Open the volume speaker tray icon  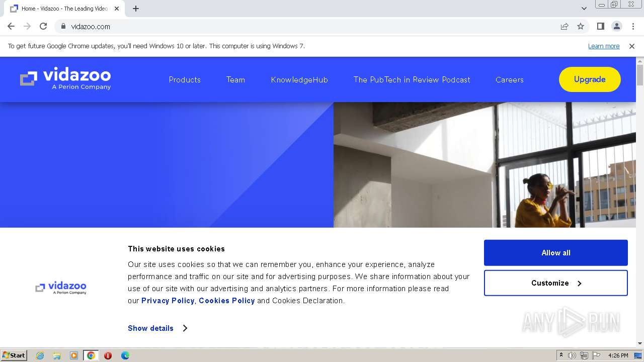(x=572, y=355)
